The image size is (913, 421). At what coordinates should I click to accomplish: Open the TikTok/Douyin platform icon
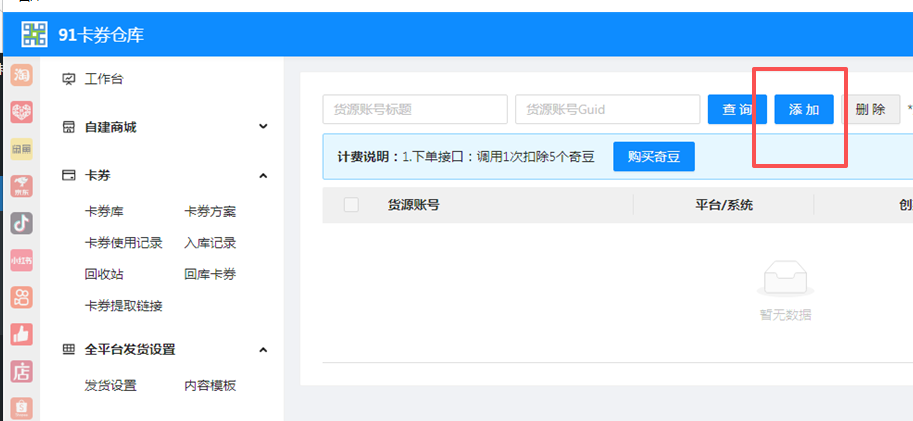click(21, 223)
